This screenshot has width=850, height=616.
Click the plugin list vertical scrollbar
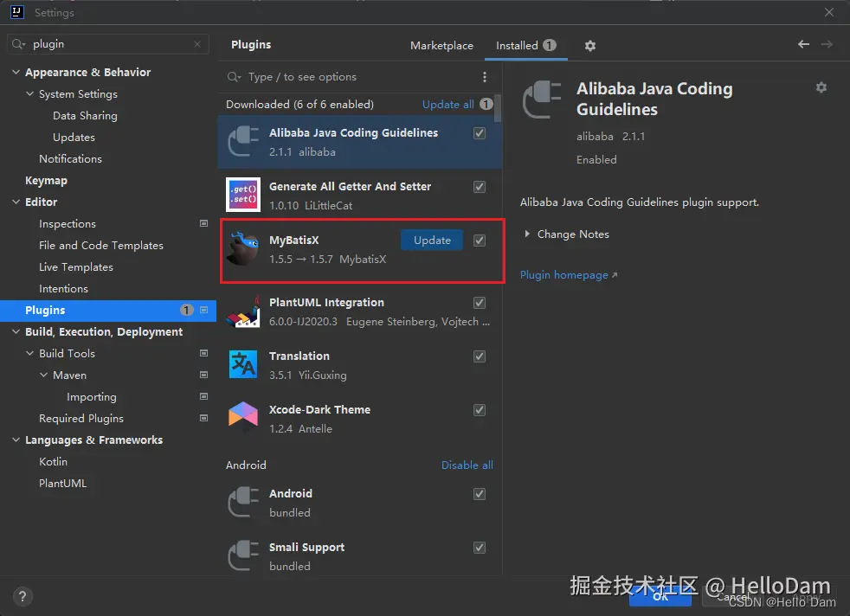[x=499, y=109]
